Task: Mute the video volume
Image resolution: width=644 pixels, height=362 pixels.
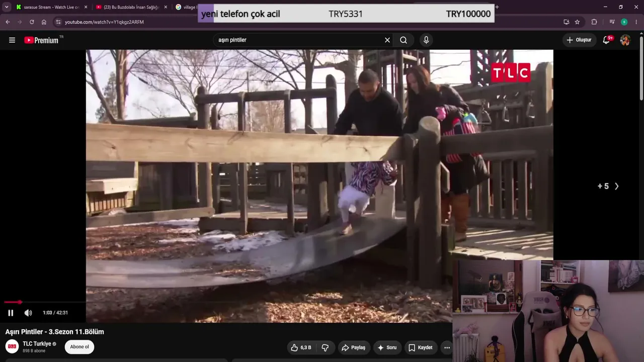Action: (28, 313)
